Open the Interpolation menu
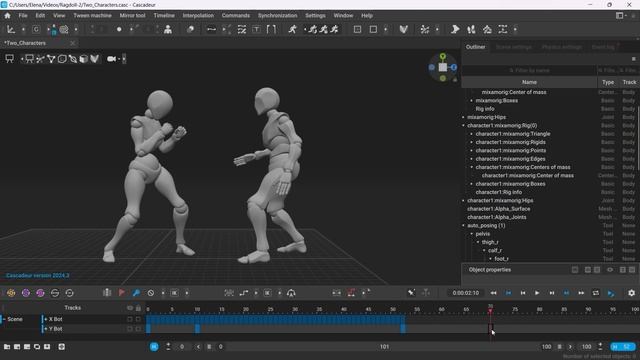The image size is (640, 360). 198,16
